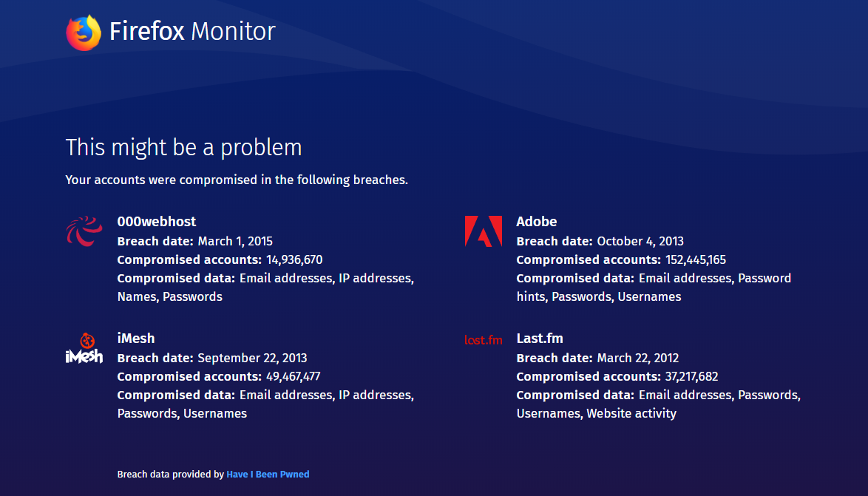Image resolution: width=868 pixels, height=496 pixels.
Task: Click the 000webhost breach date March 1, 2015
Action: 235,241
